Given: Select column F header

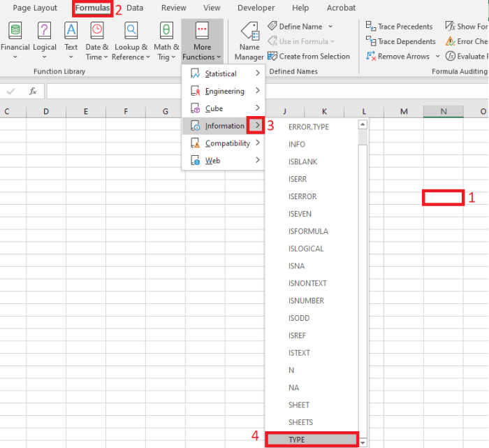Looking at the screenshot, I should pos(126,111).
